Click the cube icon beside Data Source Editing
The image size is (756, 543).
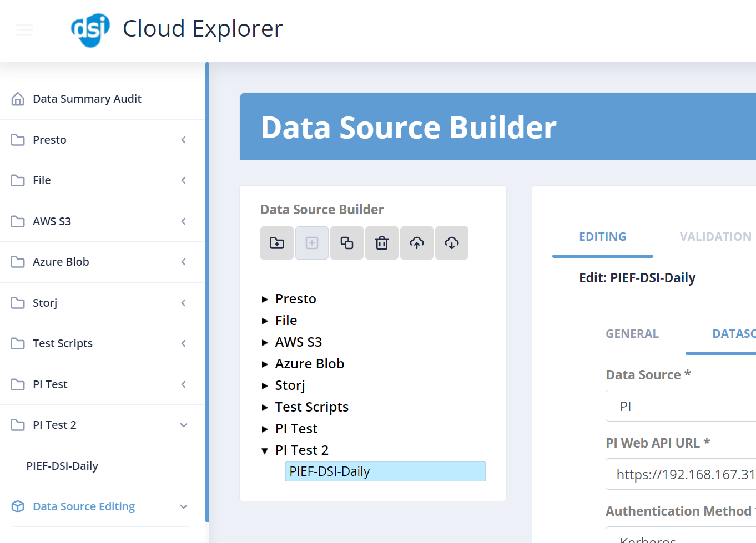(18, 506)
